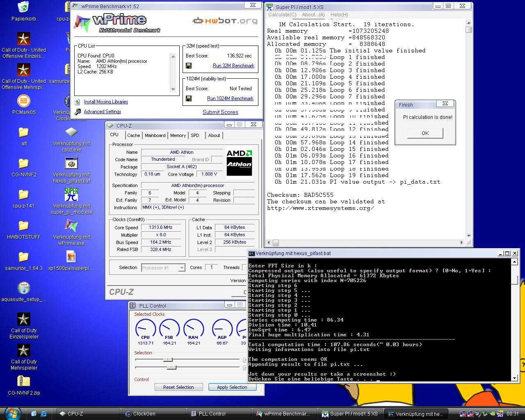Click the Core Speed value 1313.6 MHz

click(x=161, y=228)
